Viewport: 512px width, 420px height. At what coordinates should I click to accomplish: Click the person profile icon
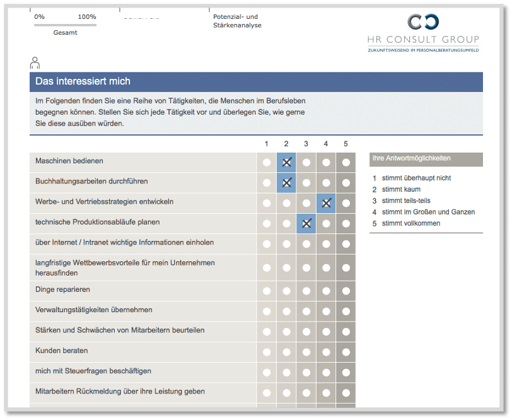pyautogui.click(x=35, y=62)
